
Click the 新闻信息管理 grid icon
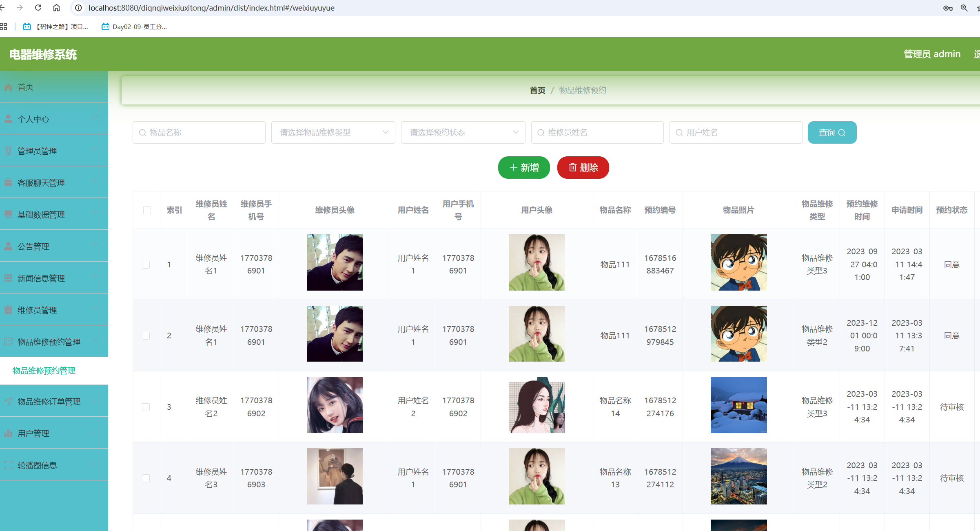(x=9, y=278)
